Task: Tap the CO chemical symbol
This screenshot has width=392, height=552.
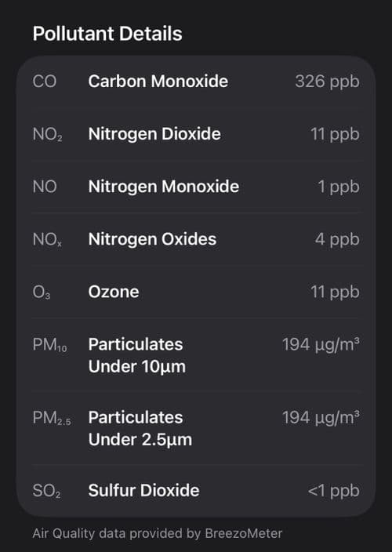Action: pyautogui.click(x=45, y=82)
